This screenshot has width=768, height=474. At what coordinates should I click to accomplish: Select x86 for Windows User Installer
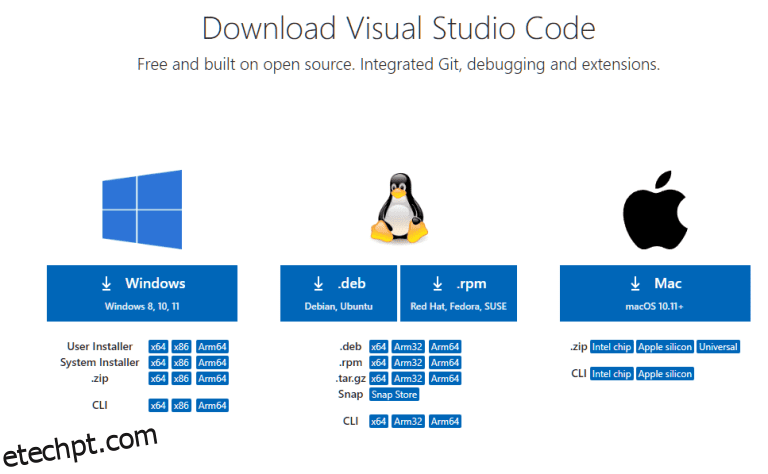pos(181,347)
